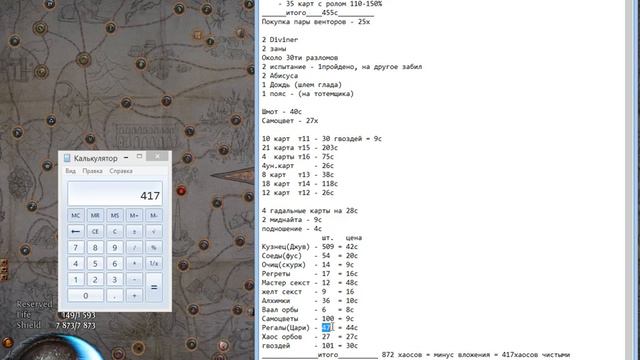Click calculator digit 7
The width and height of the screenshot is (640, 360).
76,247
